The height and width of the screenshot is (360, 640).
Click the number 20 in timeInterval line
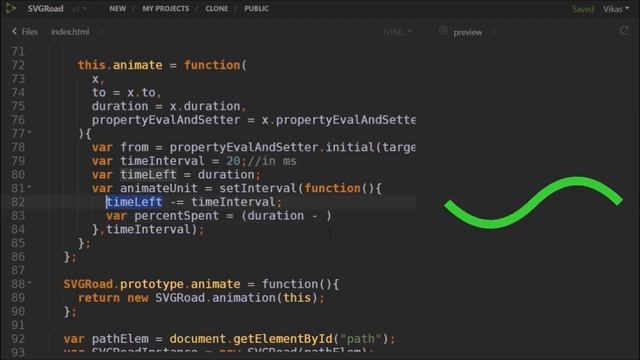233,161
